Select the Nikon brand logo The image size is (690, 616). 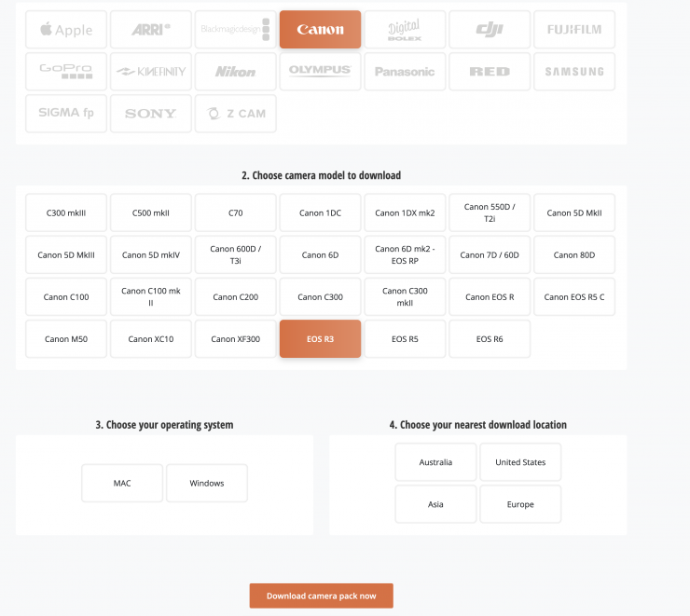235,72
